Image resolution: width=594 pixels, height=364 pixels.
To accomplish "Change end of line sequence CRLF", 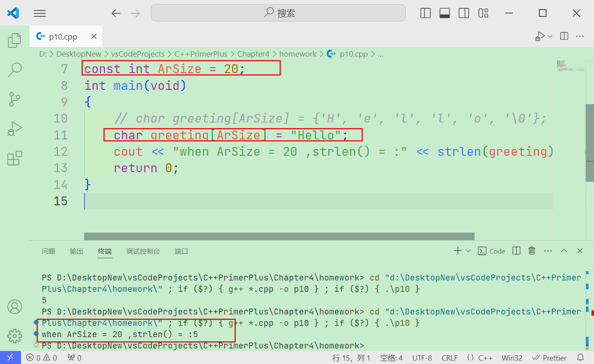I will tap(449, 358).
